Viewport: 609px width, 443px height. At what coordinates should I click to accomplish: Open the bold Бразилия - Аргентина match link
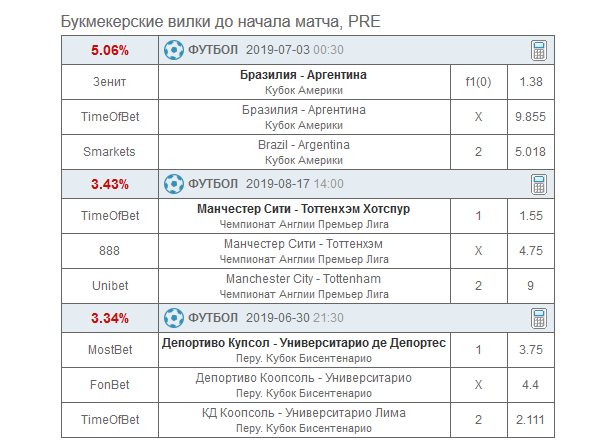tap(303, 75)
